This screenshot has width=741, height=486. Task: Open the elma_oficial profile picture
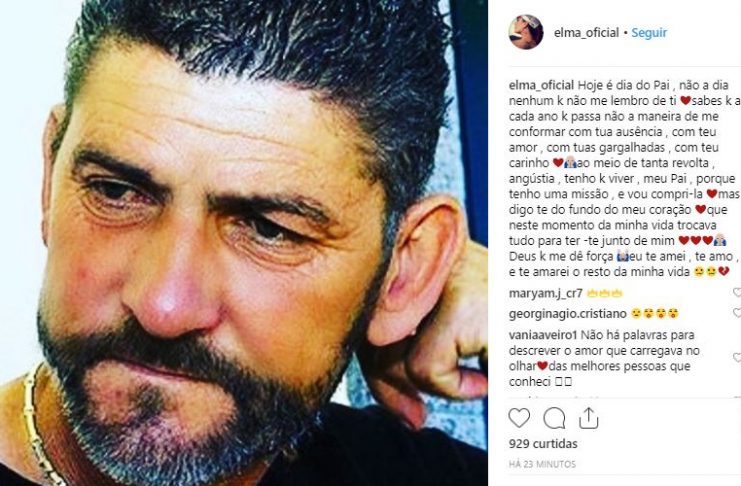click(x=526, y=32)
